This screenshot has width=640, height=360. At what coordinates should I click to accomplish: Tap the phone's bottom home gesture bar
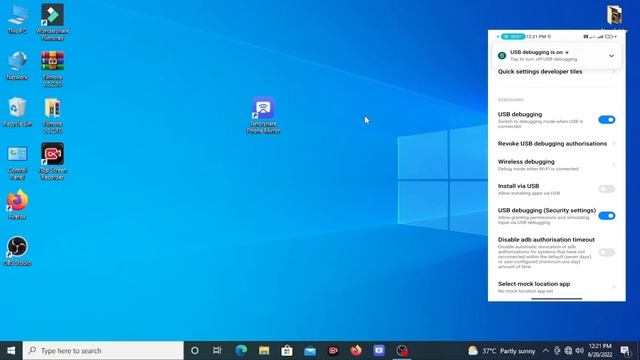coord(557,299)
